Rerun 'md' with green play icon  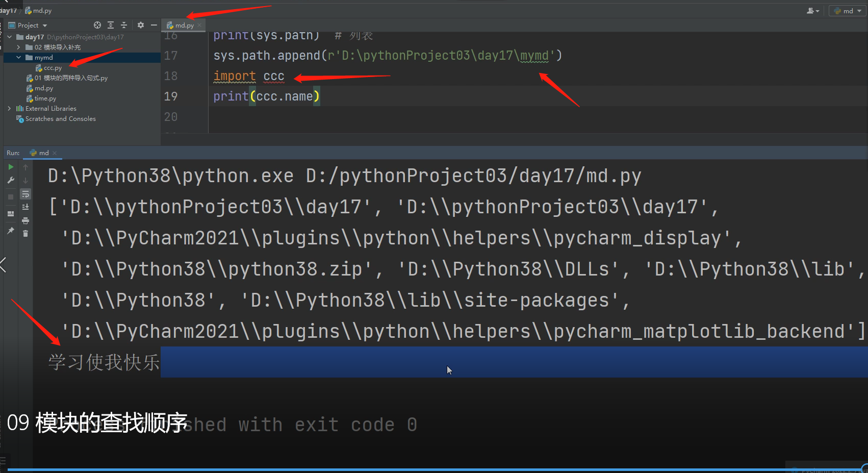coord(11,167)
